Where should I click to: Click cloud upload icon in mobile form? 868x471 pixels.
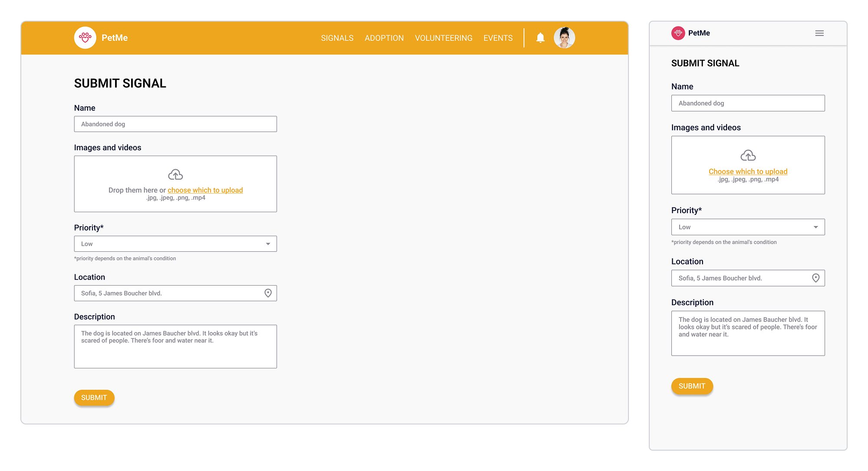pos(748,155)
